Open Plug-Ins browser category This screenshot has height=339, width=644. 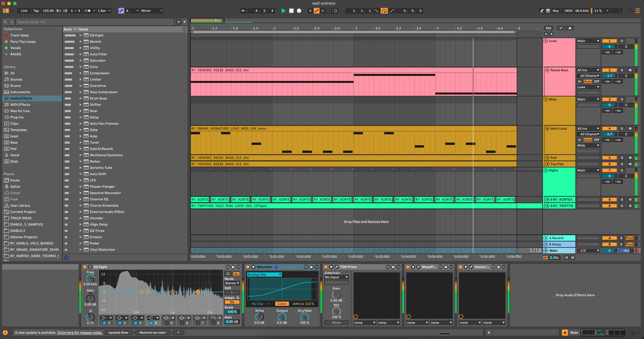[32, 117]
